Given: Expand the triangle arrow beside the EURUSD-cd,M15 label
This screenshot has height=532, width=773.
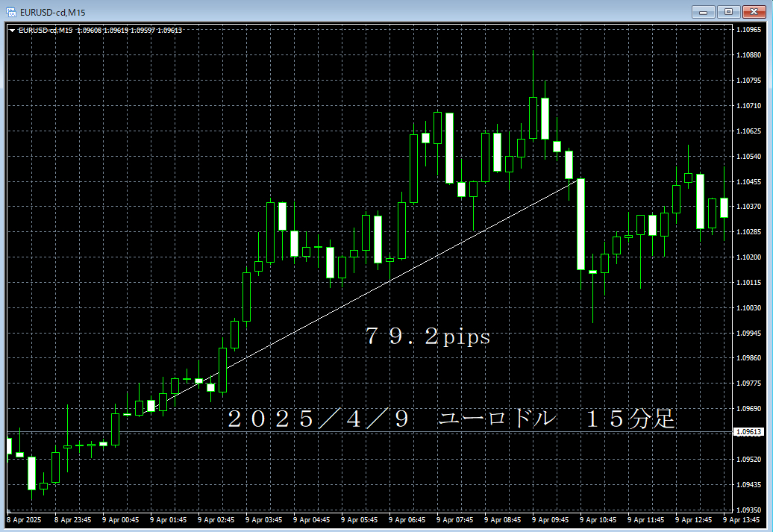Looking at the screenshot, I should pos(13,31).
